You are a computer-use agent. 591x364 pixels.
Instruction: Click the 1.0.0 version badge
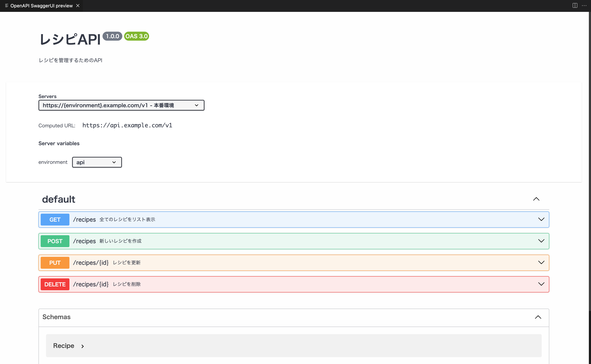(112, 36)
